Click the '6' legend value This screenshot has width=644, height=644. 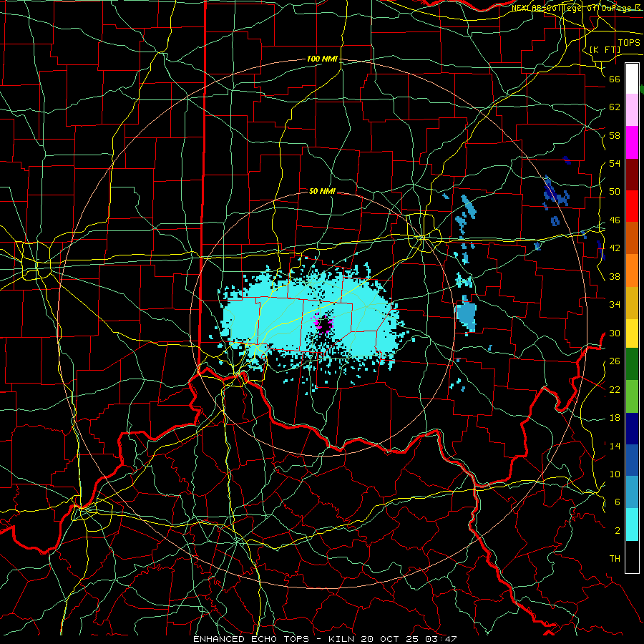click(x=617, y=502)
